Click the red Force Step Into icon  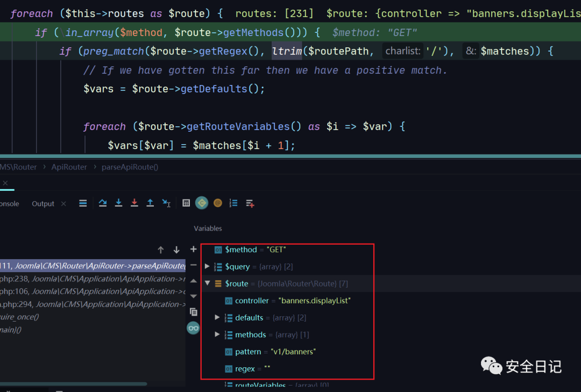[x=134, y=203]
